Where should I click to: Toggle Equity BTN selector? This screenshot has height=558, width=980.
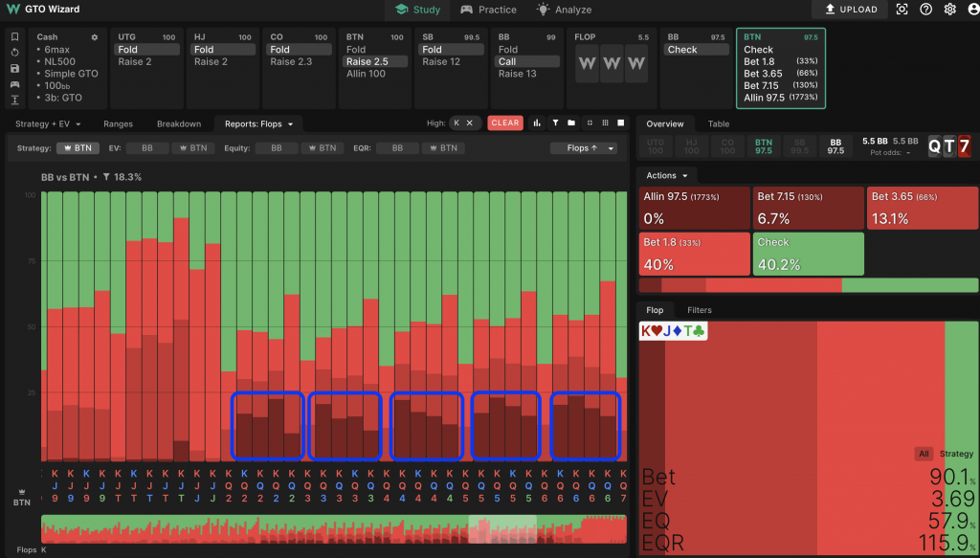point(322,148)
